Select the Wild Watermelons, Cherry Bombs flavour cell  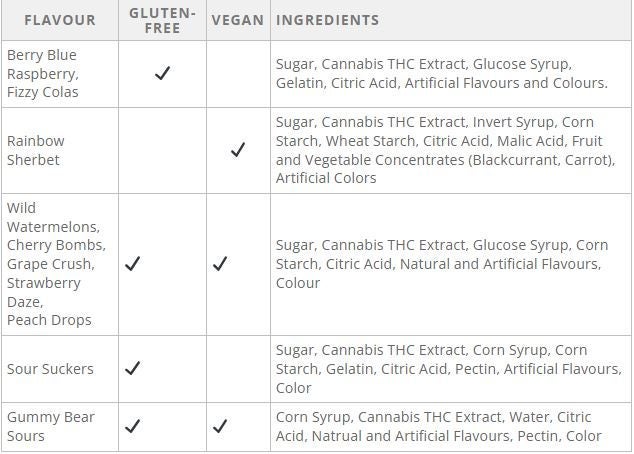55,264
